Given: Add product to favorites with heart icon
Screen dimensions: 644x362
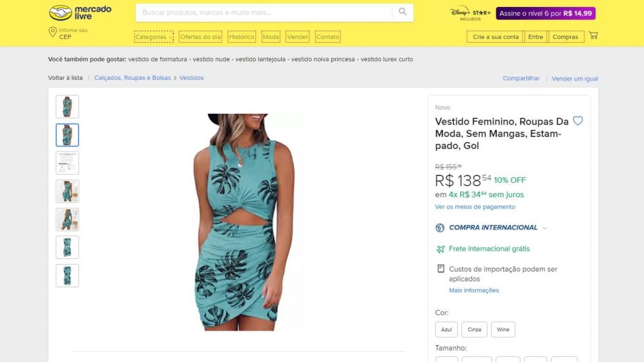Looking at the screenshot, I should click(x=577, y=121).
